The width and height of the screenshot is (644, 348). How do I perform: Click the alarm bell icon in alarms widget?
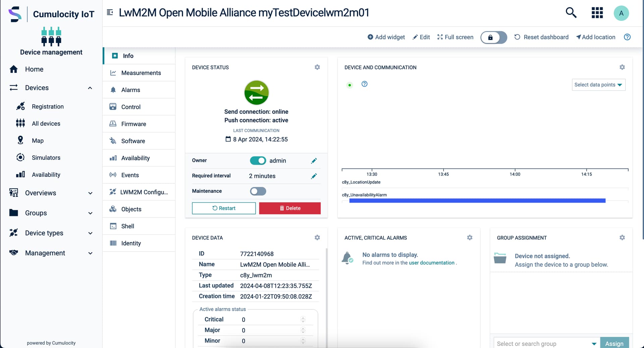pyautogui.click(x=347, y=258)
